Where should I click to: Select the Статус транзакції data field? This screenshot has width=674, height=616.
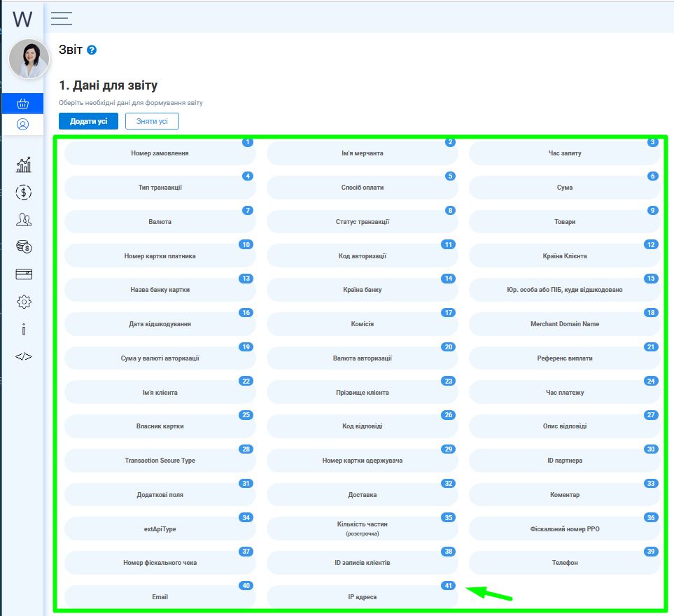363,222
